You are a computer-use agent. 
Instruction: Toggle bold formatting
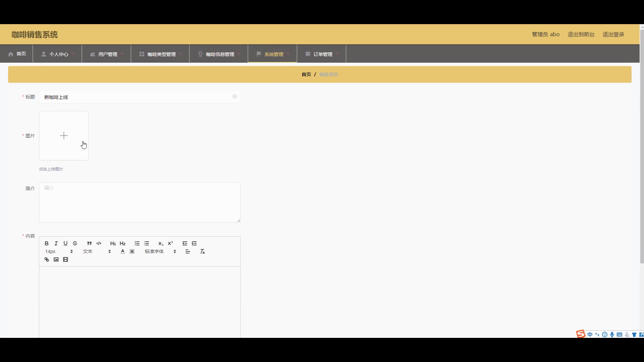(47, 243)
